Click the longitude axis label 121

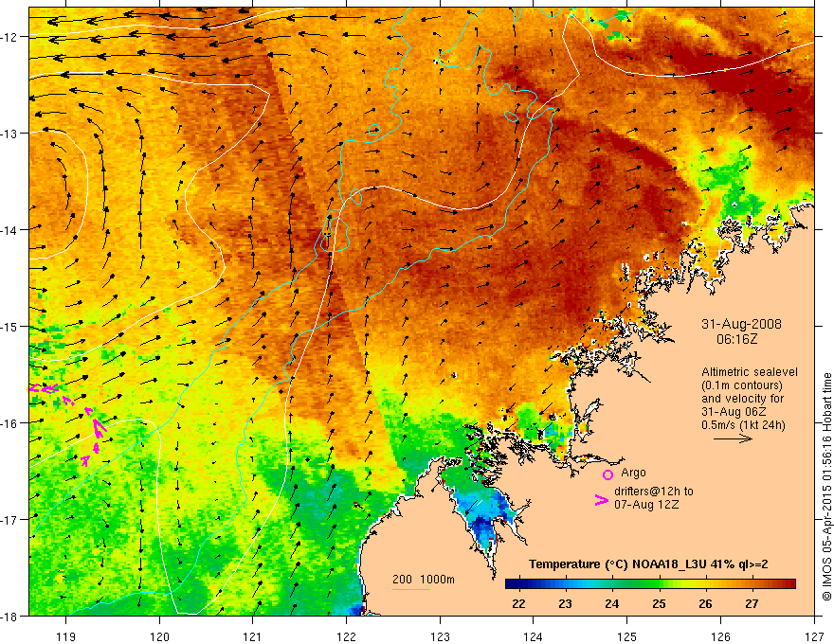pyautogui.click(x=253, y=636)
